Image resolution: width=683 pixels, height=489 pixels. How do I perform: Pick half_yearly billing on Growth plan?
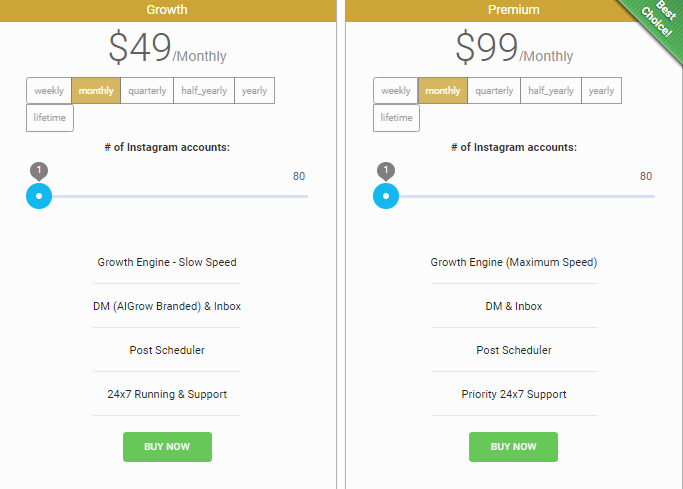coord(204,91)
